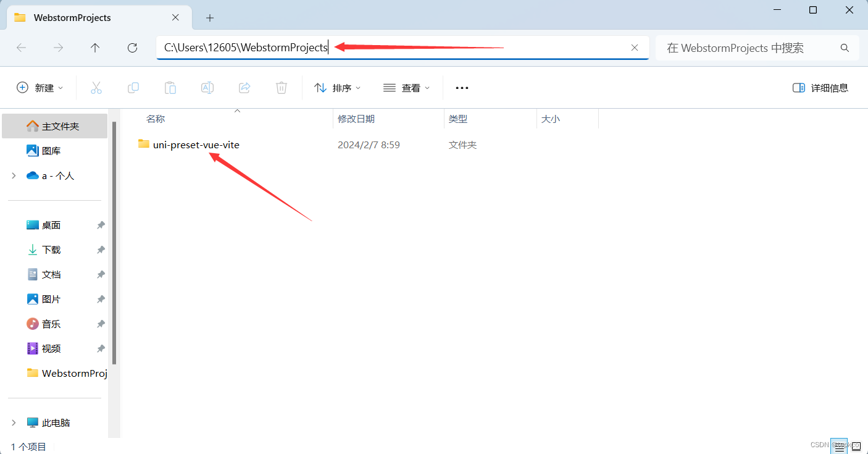Sort by the 修改日期 column header

click(x=388, y=119)
